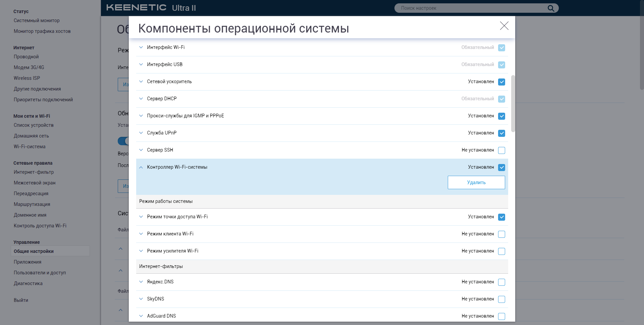
Task: Uncheck Режим точки доступа Wi-Fi checkbox
Action: click(x=501, y=217)
